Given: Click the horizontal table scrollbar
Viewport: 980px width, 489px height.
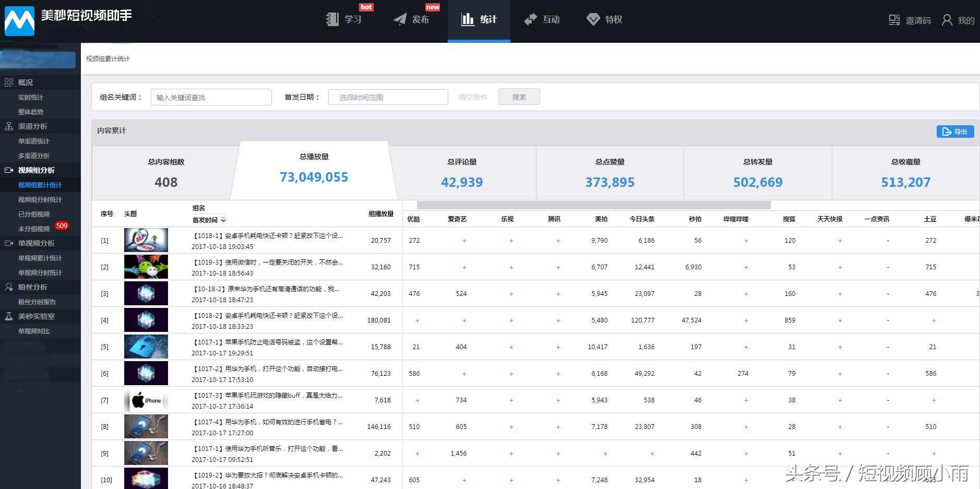Looking at the screenshot, I should pos(593,205).
